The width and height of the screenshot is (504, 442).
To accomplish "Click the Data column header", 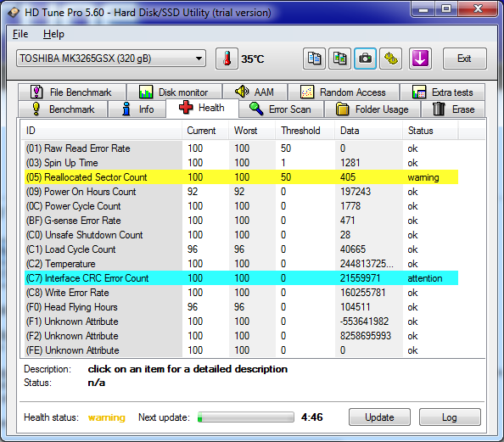I will [x=368, y=131].
